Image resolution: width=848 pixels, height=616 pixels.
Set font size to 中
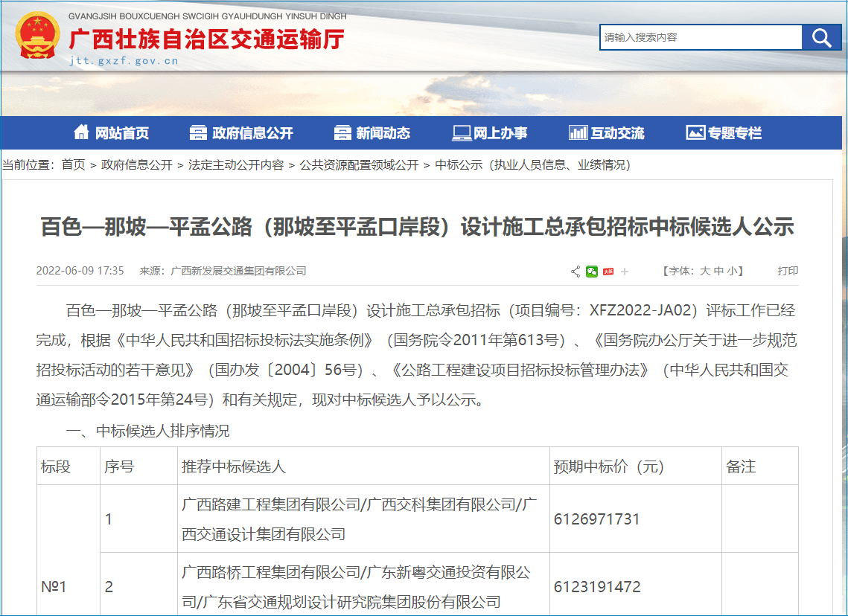pyautogui.click(x=718, y=272)
